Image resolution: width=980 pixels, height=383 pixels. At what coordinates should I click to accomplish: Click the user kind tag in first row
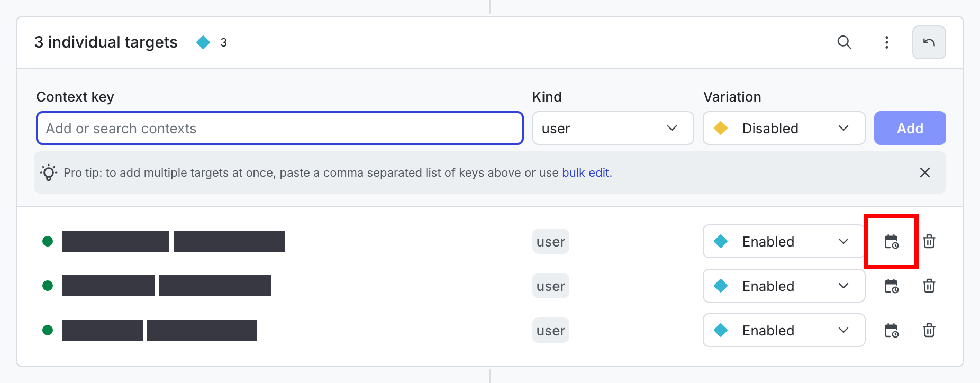click(550, 242)
